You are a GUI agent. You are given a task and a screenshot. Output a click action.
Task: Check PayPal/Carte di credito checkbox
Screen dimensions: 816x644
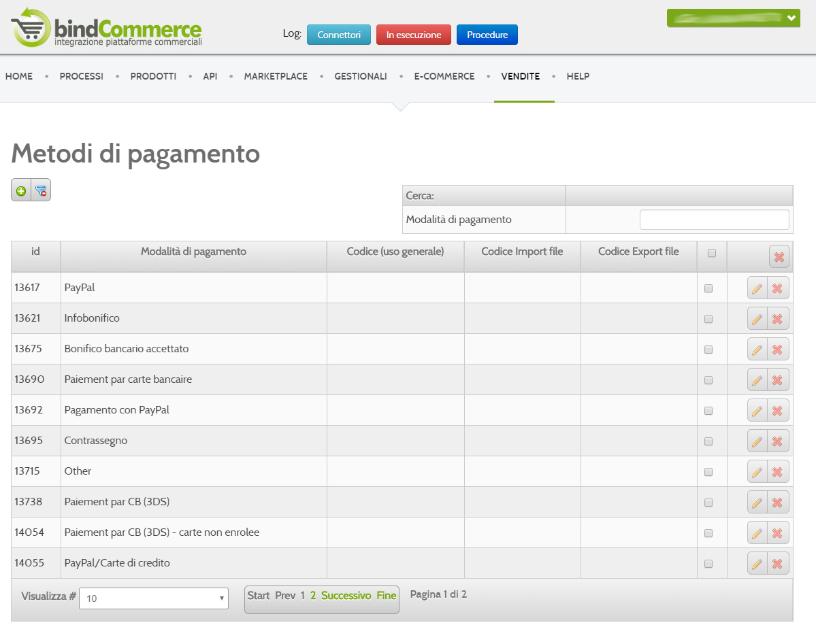coord(708,563)
